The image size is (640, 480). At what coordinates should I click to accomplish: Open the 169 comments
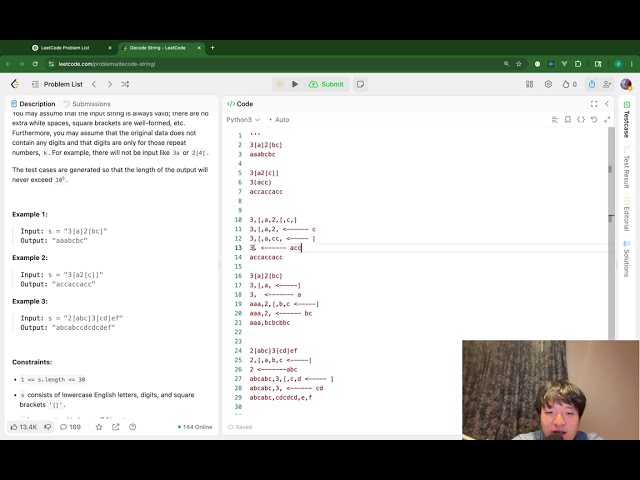click(x=70, y=427)
